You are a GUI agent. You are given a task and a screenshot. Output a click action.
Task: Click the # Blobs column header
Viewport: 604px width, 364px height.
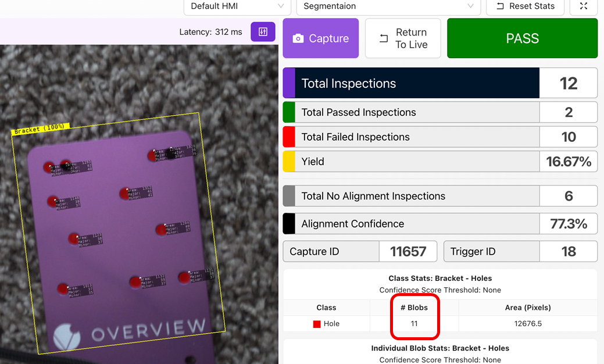[x=414, y=308]
